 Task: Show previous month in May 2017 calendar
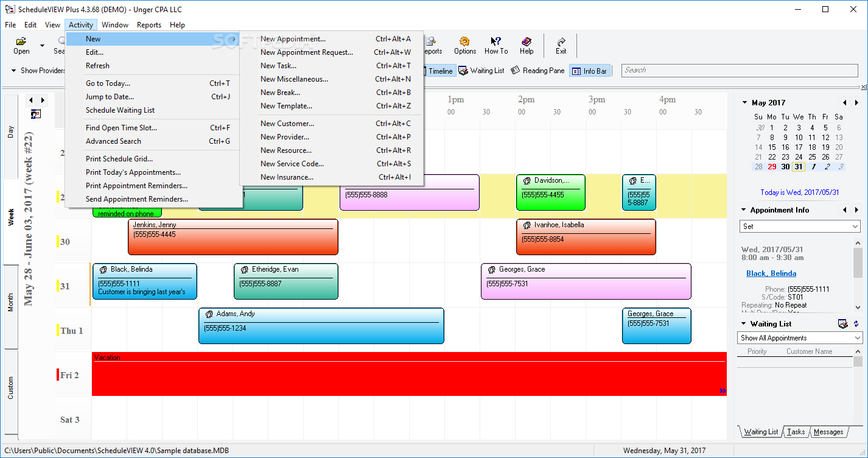pos(844,103)
